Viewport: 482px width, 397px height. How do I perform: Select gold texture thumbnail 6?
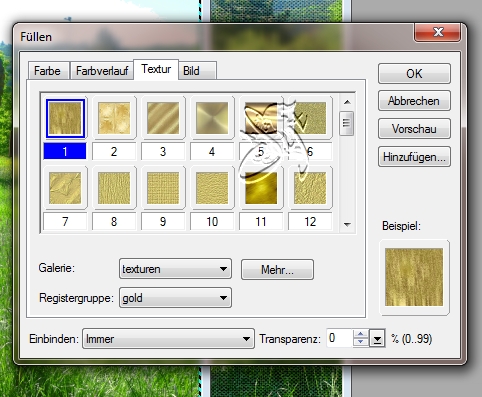point(310,118)
